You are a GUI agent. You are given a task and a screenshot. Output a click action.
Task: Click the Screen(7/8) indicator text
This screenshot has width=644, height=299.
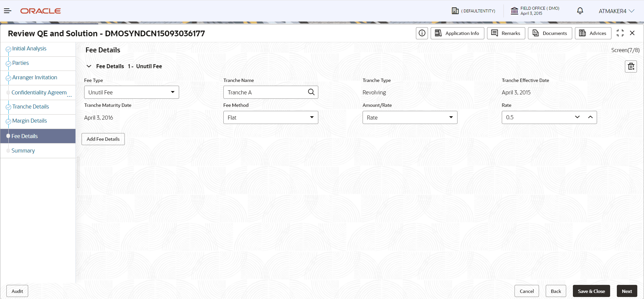tap(625, 50)
